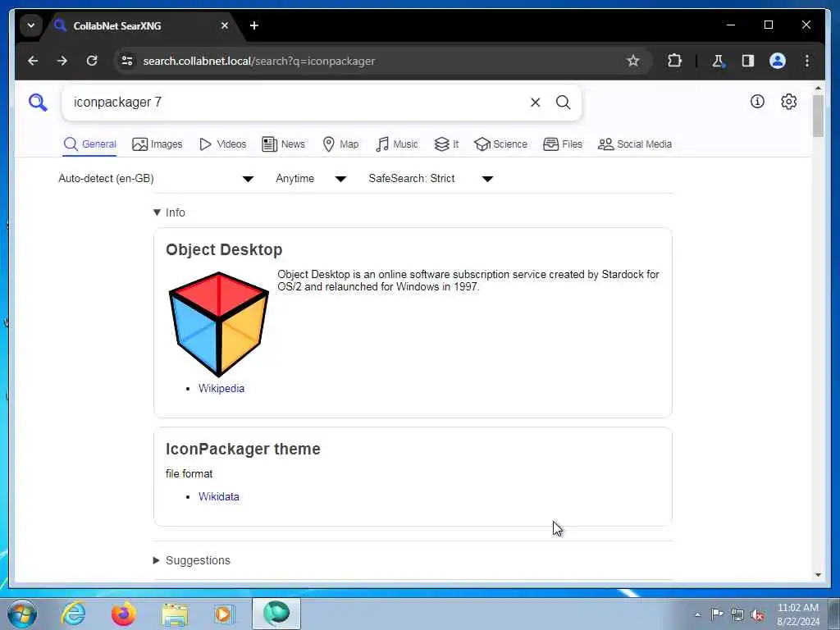Open the About info icon
840x630 pixels.
[757, 101]
